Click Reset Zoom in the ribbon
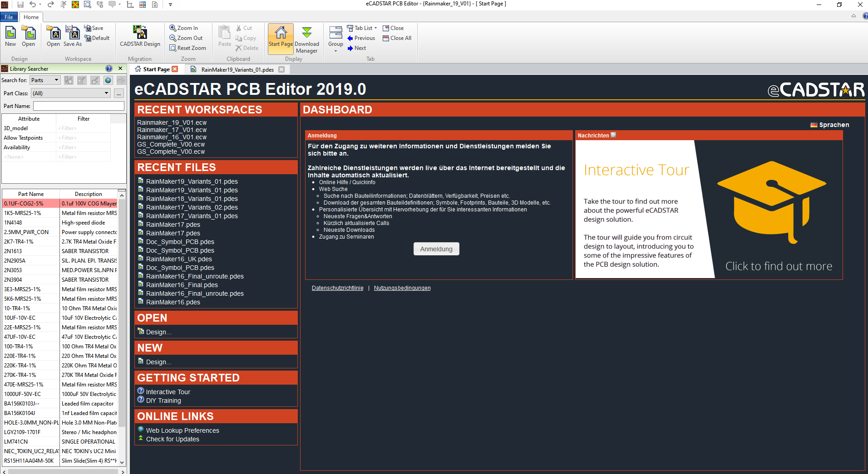This screenshot has width=868, height=474. 187,48
